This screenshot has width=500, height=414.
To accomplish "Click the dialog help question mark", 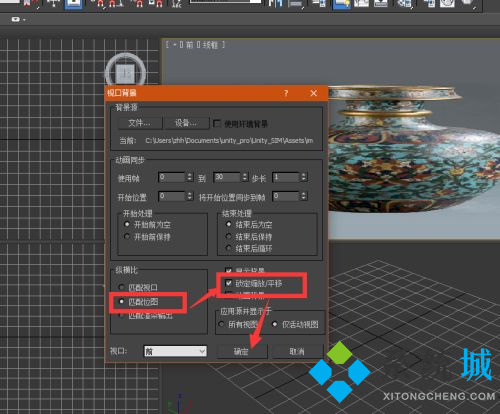I will [286, 93].
